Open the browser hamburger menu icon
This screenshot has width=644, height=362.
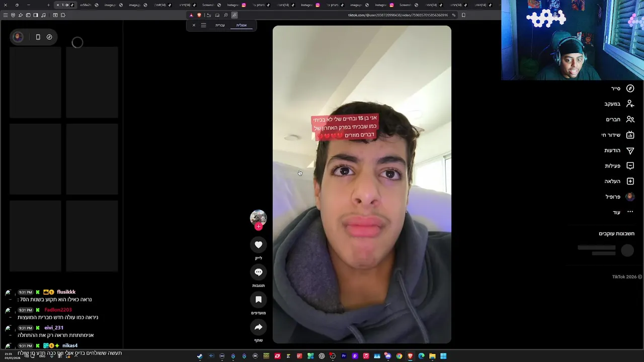[x=6, y=15]
